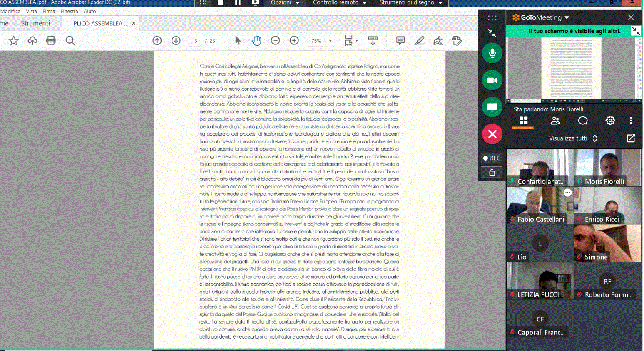Open the participants list tab
This screenshot has height=351, width=644.
tap(555, 121)
